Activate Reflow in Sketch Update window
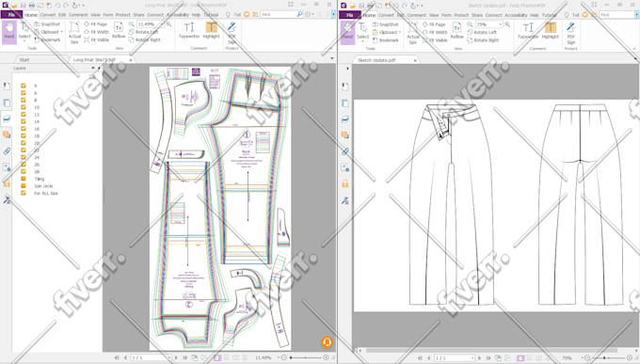The image size is (640, 364). pos(457,31)
